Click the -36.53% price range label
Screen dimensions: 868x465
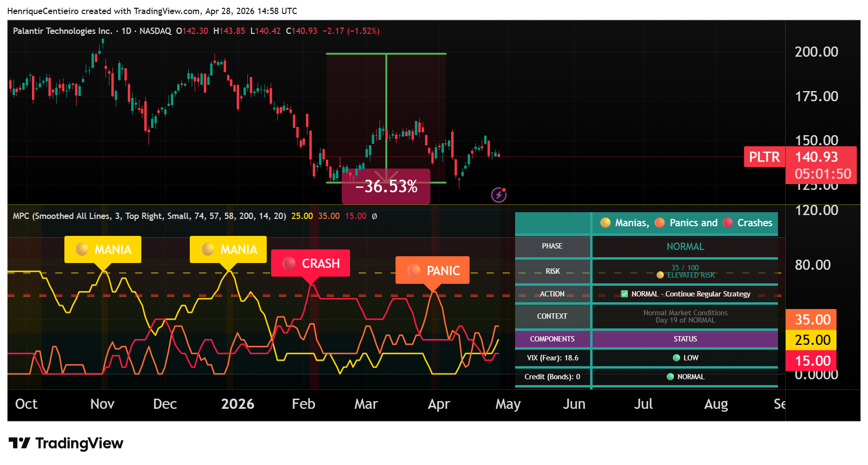386,186
